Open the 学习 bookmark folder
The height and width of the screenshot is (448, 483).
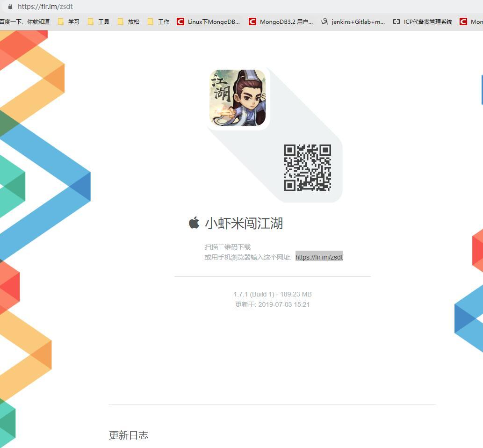coord(69,22)
